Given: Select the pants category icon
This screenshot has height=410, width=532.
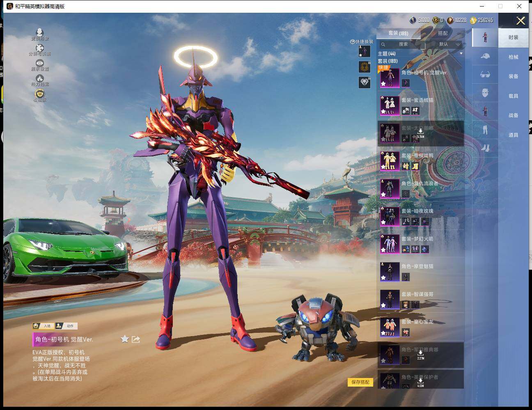Looking at the screenshot, I should click(x=485, y=130).
